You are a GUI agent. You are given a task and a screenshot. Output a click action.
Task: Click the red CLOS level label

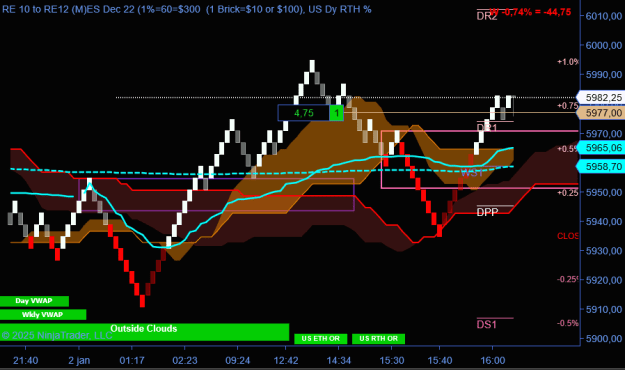pos(568,236)
